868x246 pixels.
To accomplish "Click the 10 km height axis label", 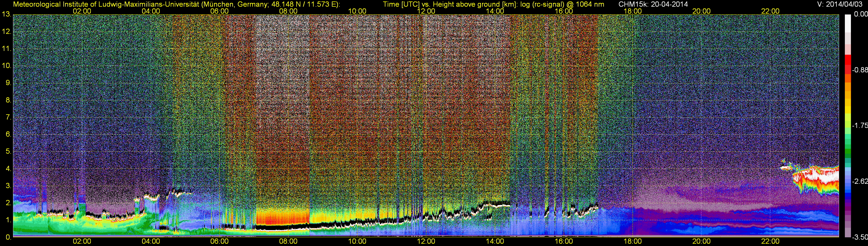I will click(x=6, y=66).
